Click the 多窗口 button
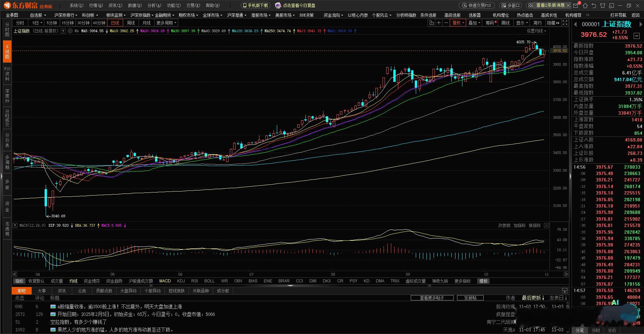The height and width of the screenshot is (334, 644). click(510, 5)
